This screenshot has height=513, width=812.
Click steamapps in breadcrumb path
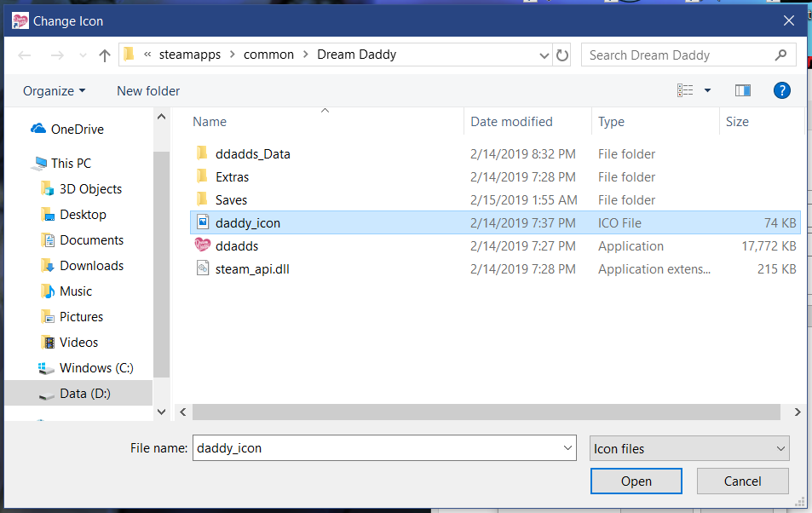[189, 55]
